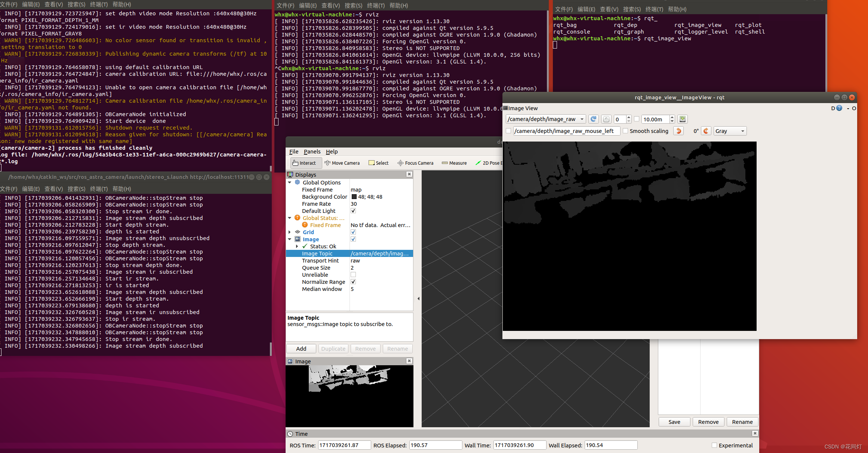Click the save image as file icon
The image size is (868, 453).
point(683,119)
